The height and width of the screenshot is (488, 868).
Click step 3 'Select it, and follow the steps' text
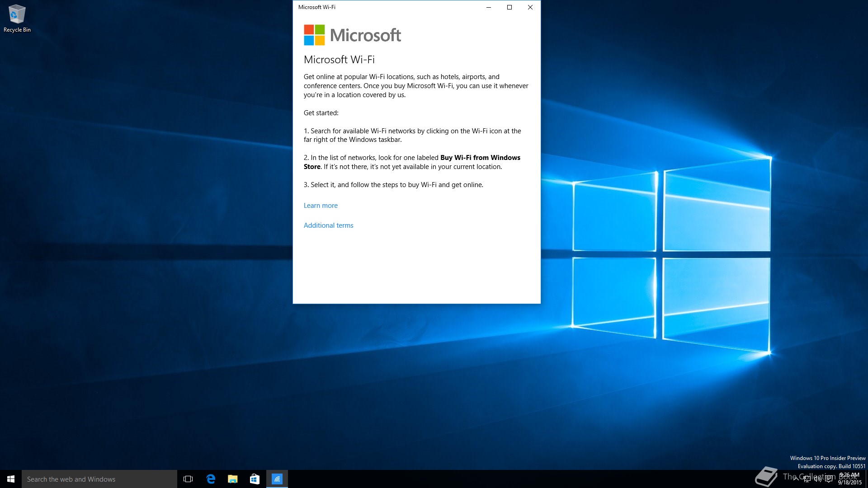click(393, 185)
